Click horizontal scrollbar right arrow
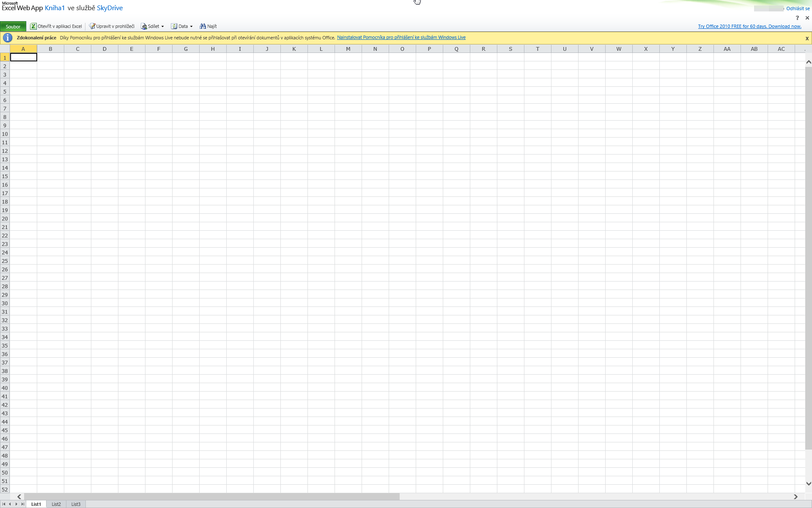 (x=796, y=497)
